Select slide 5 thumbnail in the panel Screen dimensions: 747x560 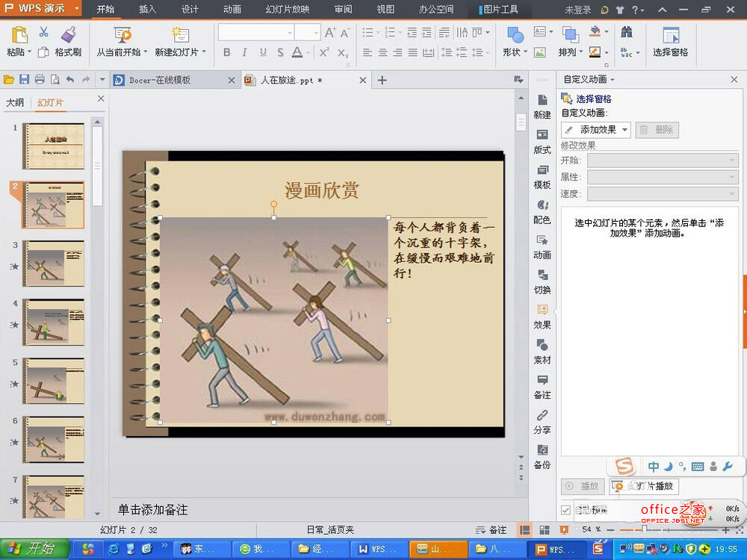tap(53, 381)
